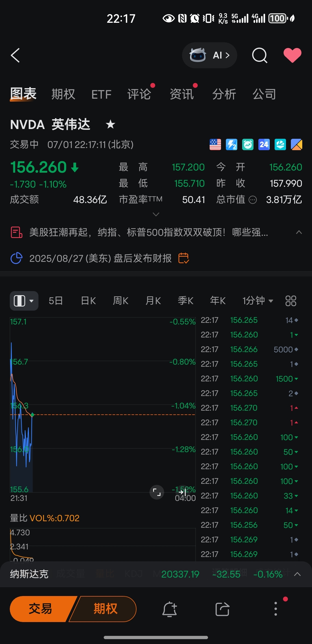Open the news headline 美股狂潮再起
The image size is (312, 644).
click(x=149, y=232)
